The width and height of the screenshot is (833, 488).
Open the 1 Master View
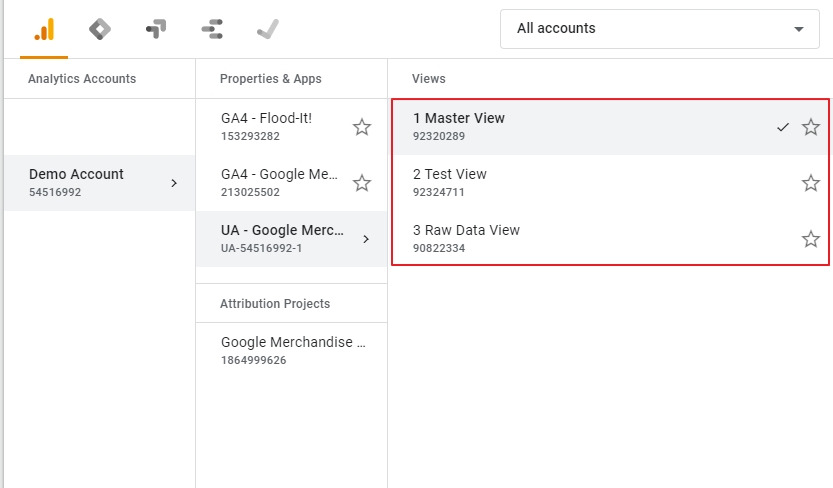coord(610,127)
